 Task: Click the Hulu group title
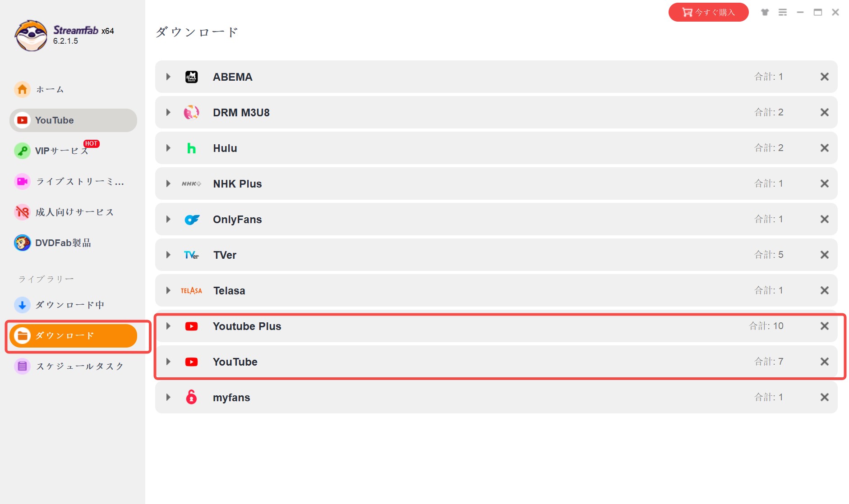coord(225,148)
